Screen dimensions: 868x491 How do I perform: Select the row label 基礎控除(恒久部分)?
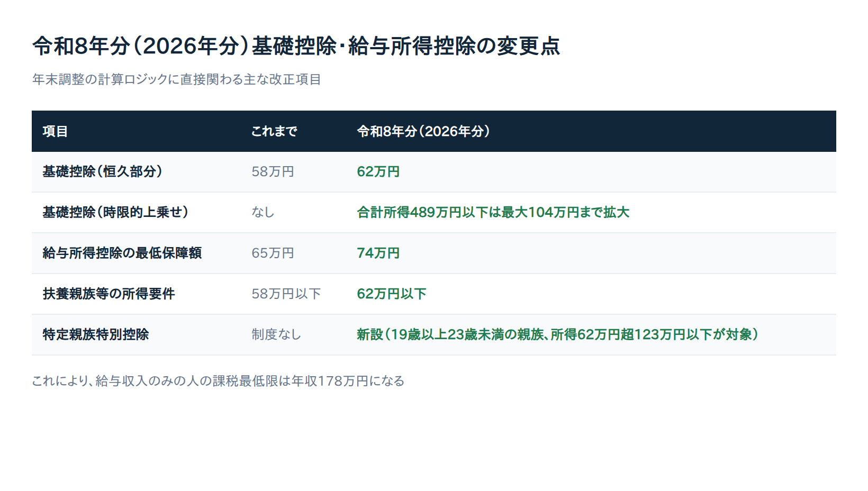point(103,171)
